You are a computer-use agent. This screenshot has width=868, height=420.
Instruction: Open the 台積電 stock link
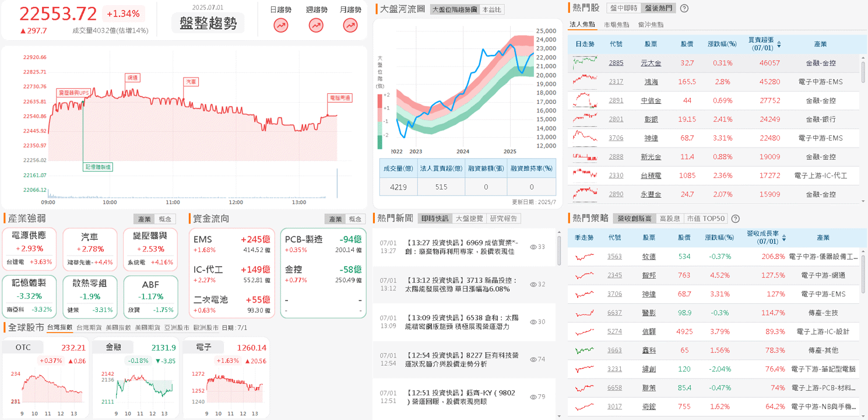[651, 175]
